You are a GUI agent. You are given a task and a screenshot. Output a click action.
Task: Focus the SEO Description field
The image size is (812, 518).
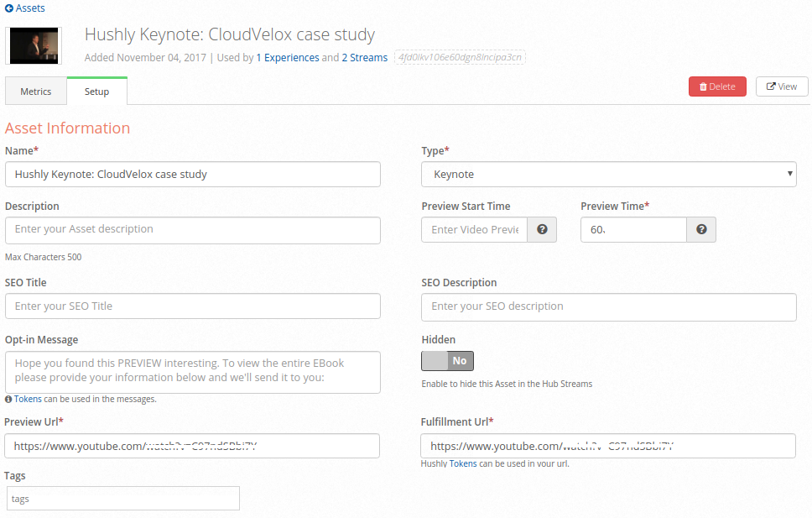coord(608,307)
